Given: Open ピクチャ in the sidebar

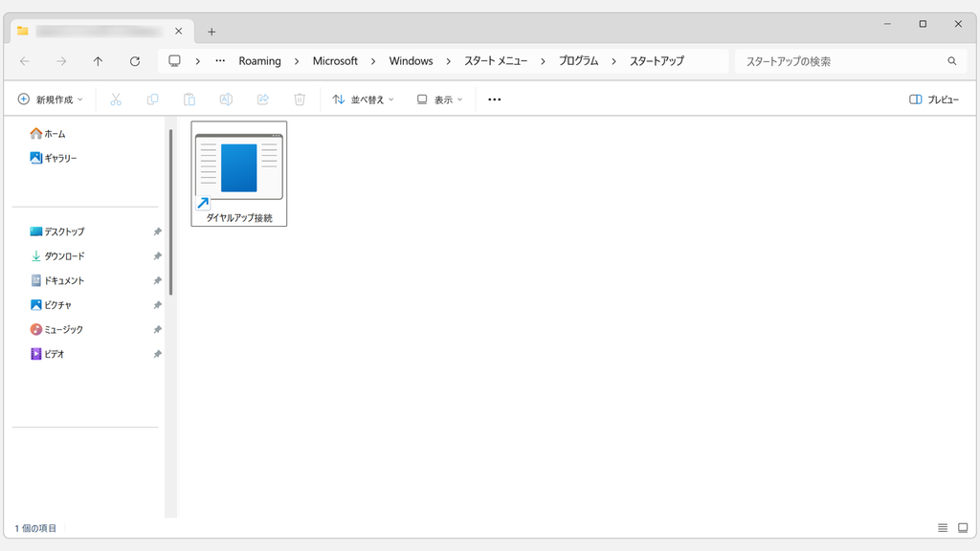Looking at the screenshot, I should pyautogui.click(x=52, y=305).
